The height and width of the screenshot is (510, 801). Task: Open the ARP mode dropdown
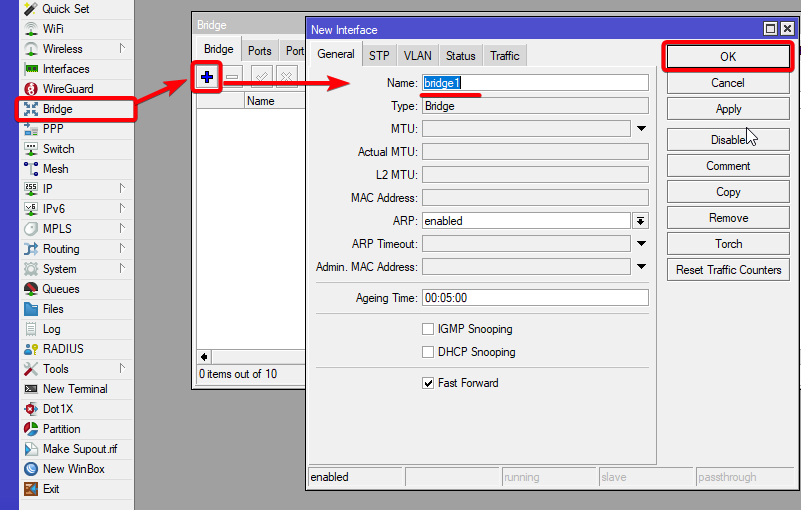click(641, 221)
